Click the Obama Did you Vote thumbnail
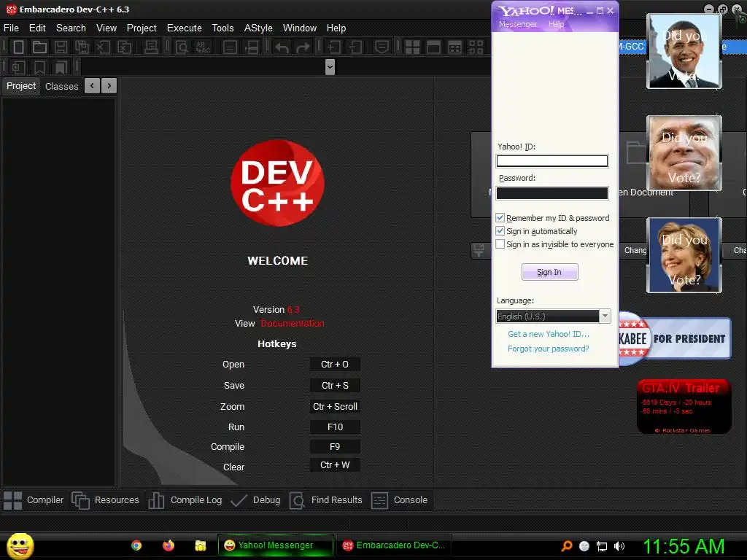The image size is (747, 560). pos(684,51)
